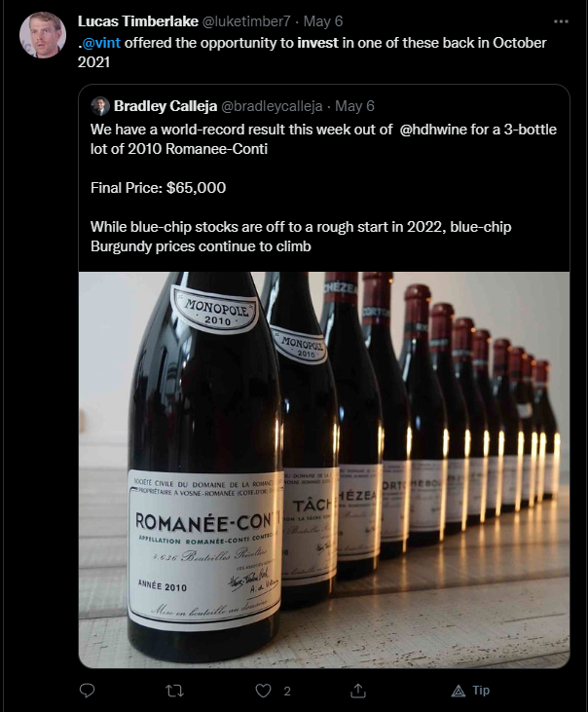Like the tweet with the heart icon
Image resolution: width=588 pixels, height=712 pixels.
pos(262,691)
